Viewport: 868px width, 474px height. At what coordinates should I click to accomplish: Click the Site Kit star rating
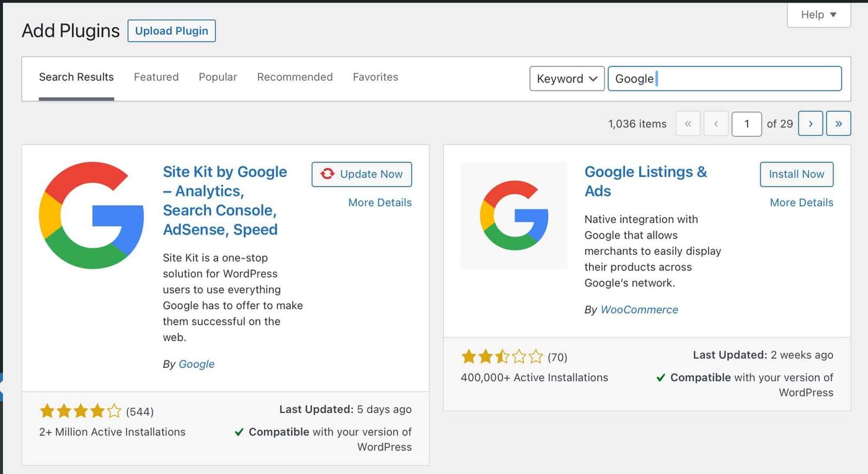pos(80,411)
